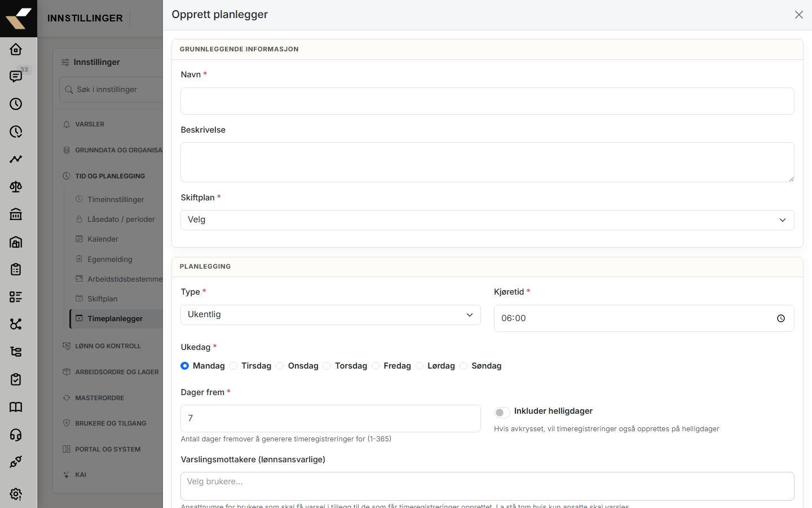This screenshot has height=508, width=812.
Task: Open the settings gear icon
Action: click(x=16, y=494)
